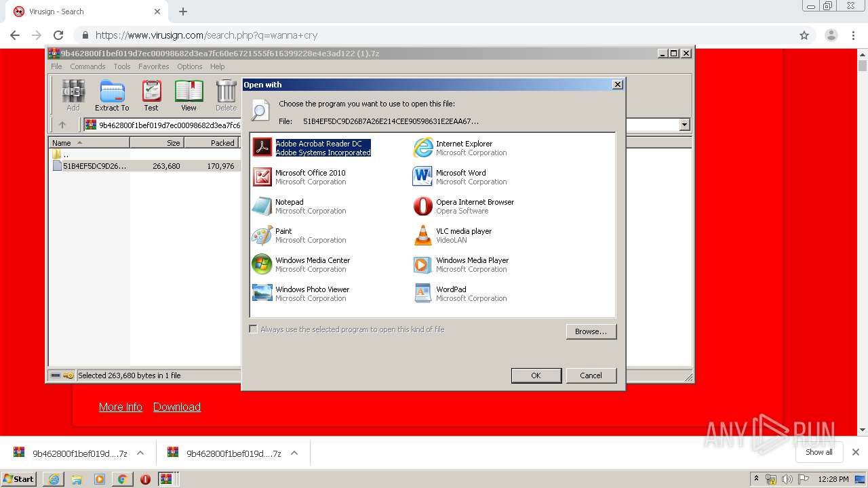Sort WinRAR list by Packed column
The width and height of the screenshot is (868, 488).
tap(212, 143)
